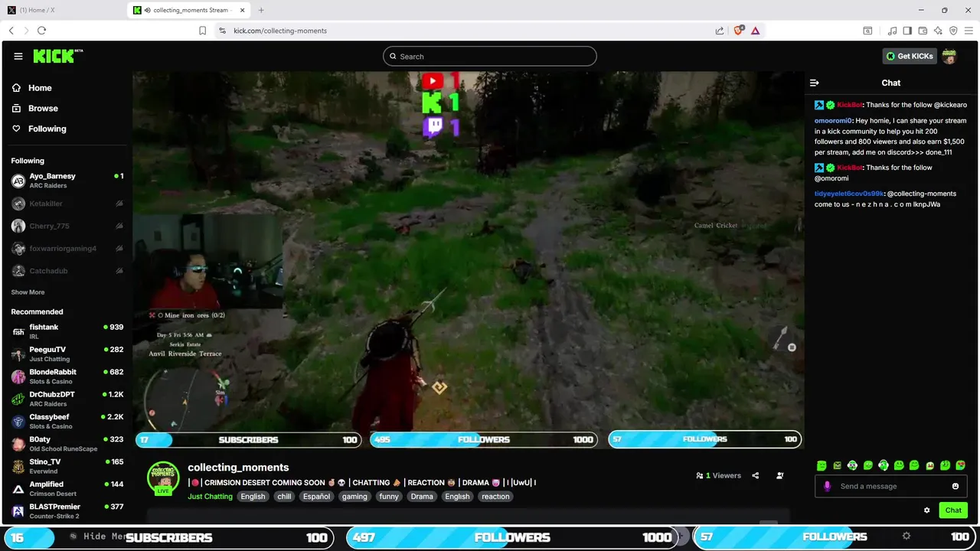Open the music playlist icon in toolbar
Image resolution: width=980 pixels, height=551 pixels.
click(892, 31)
